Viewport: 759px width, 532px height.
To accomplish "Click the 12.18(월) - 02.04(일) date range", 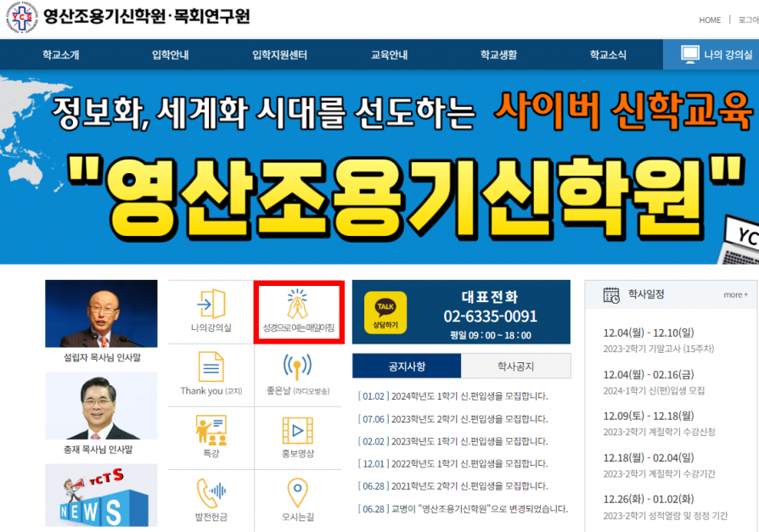I will tap(649, 457).
